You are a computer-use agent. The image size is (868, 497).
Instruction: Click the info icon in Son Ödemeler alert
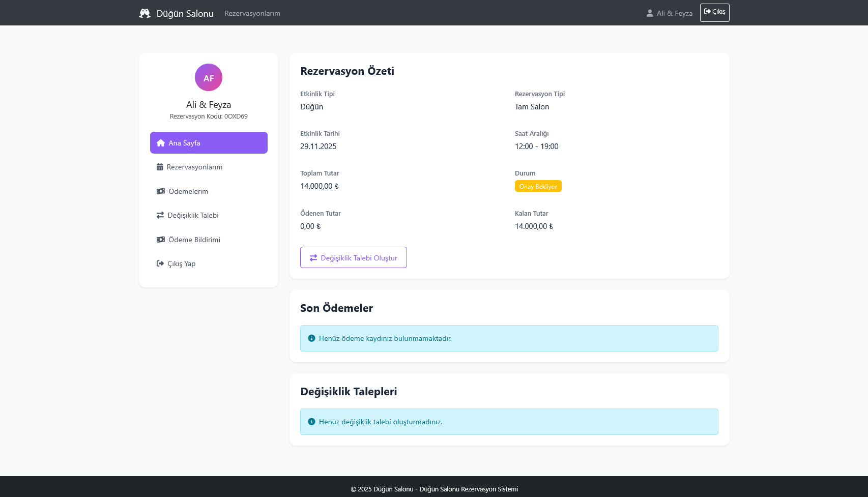tap(312, 338)
